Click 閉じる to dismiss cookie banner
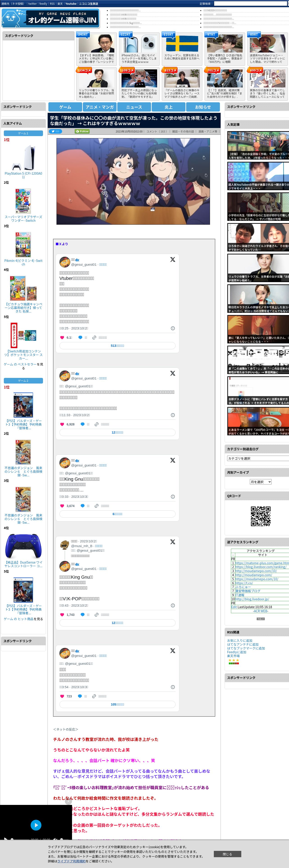This screenshot has height=868, width=289. point(227,854)
